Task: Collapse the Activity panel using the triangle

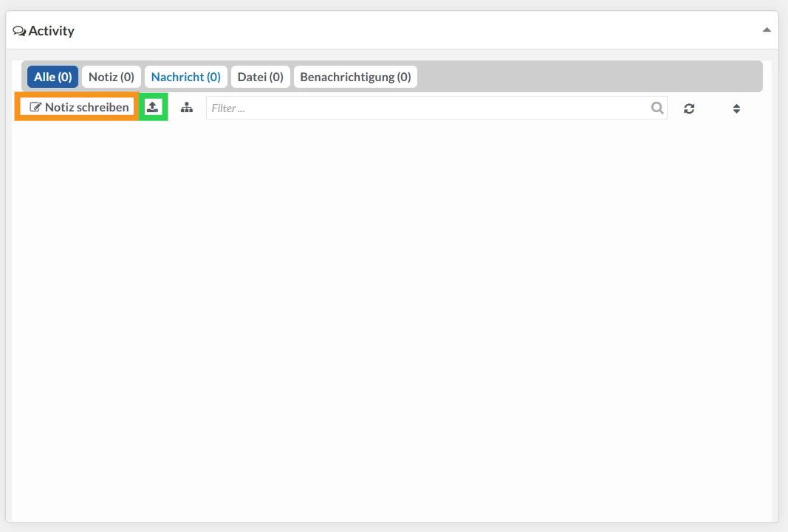Action: pyautogui.click(x=767, y=30)
